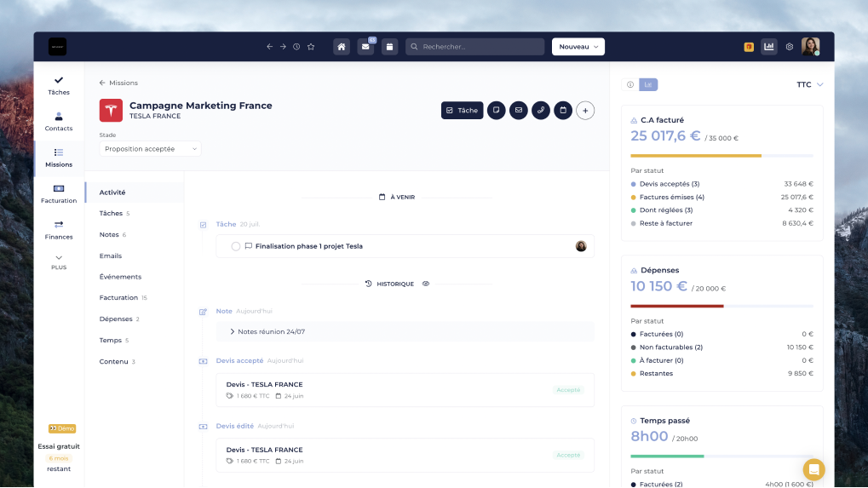The image size is (868, 488).
Task: Check off Finalisation phase 1 projet Tesla
Action: (x=236, y=246)
